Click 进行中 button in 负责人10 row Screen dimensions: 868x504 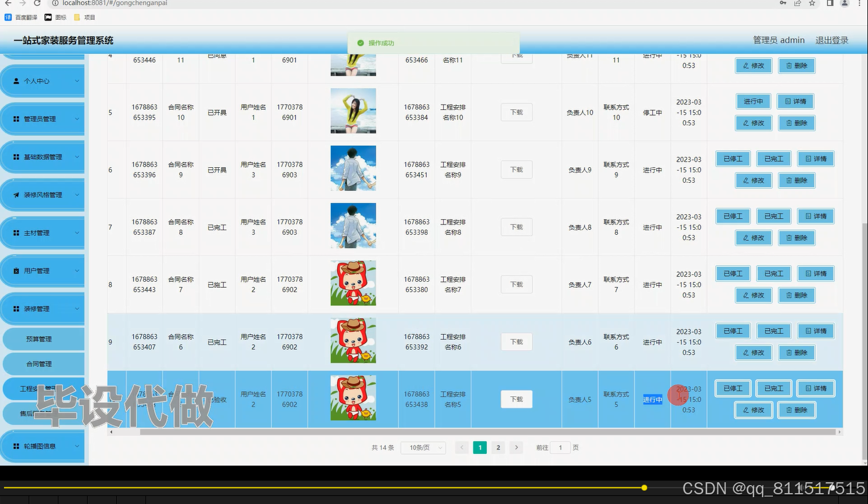753,101
